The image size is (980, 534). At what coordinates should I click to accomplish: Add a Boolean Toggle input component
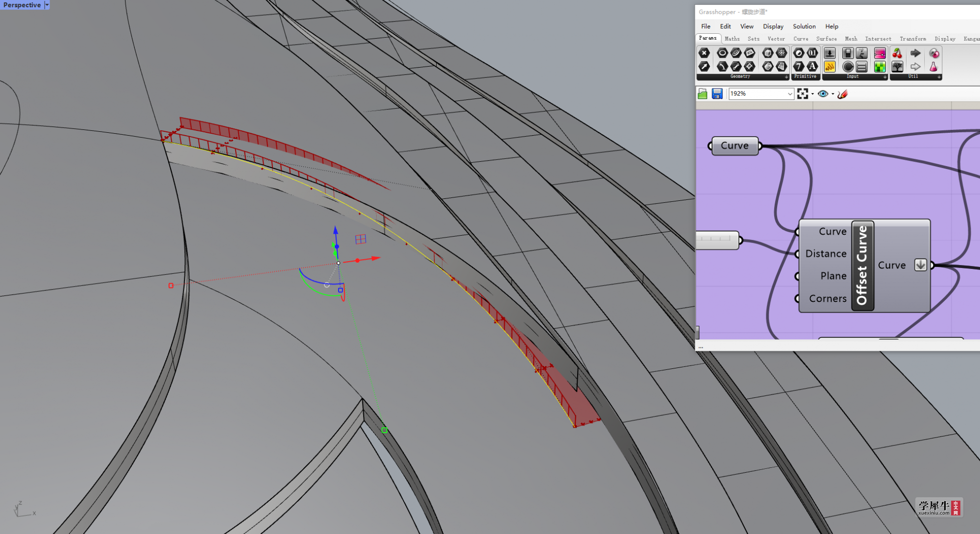[848, 53]
